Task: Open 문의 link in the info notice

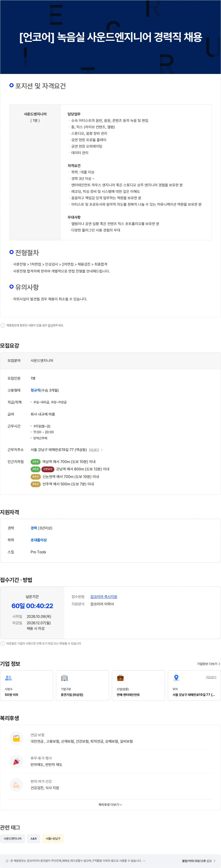Action: click(50, 325)
